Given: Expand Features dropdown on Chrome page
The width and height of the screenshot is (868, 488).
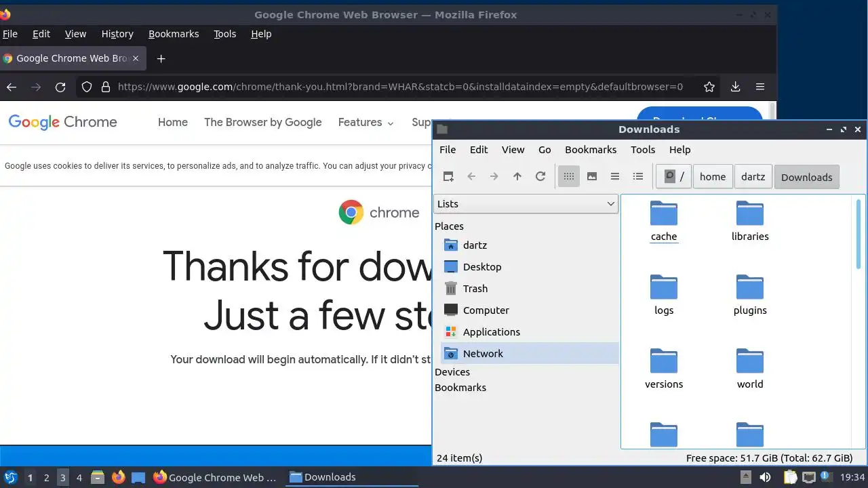Looking at the screenshot, I should pos(366,123).
